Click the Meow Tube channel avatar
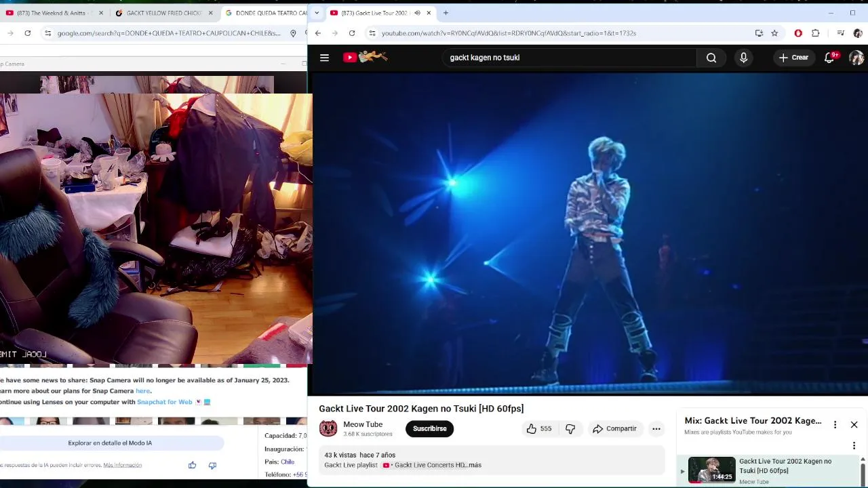868x488 pixels. click(x=328, y=428)
